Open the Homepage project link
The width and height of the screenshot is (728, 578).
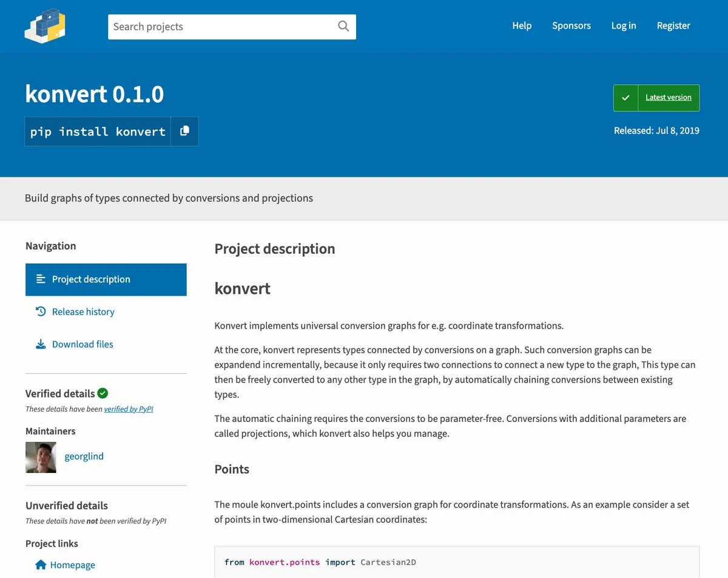73,565
